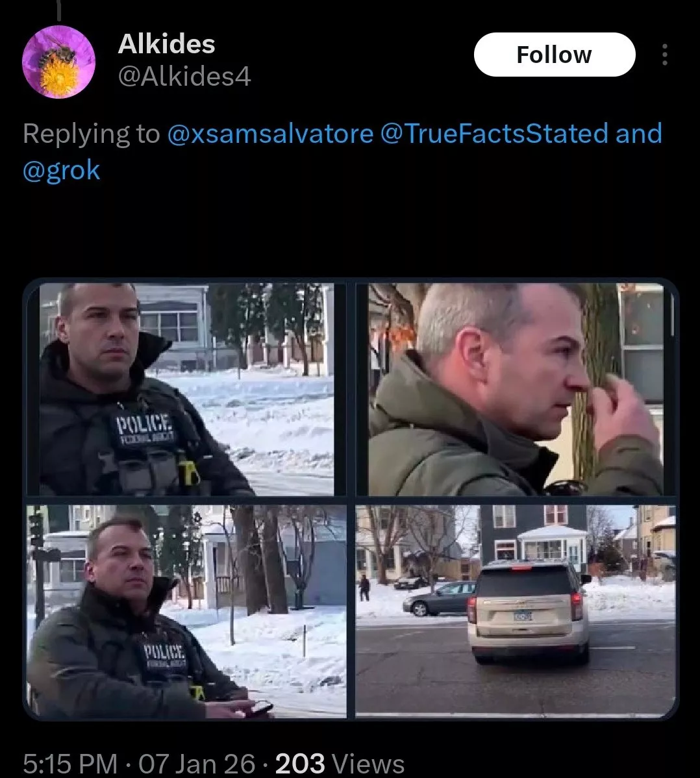View the top-right photo of the man in the green jacket
Screen dimensions: 700x778
point(516,390)
